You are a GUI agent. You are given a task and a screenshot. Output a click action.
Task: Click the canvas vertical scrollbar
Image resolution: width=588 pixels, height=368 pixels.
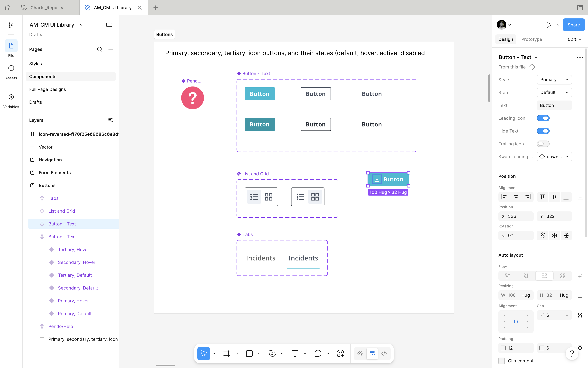[489, 88]
